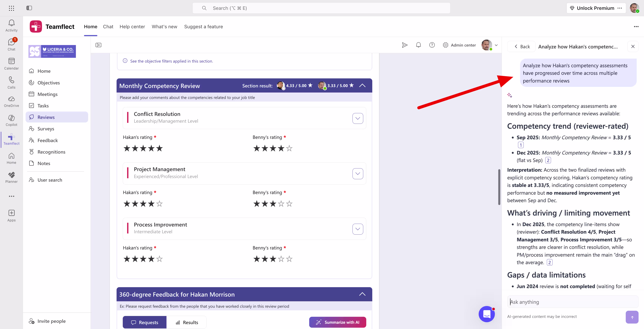The width and height of the screenshot is (644, 329).
Task: Open the What's new tab
Action: pyautogui.click(x=165, y=27)
